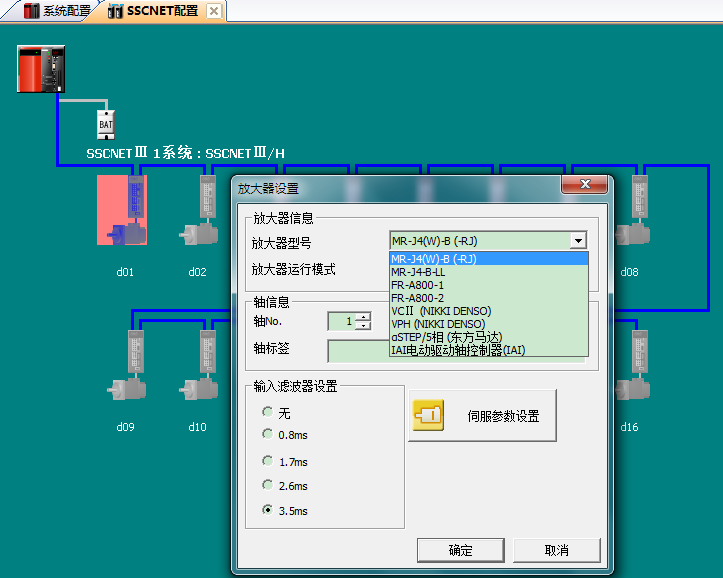Close the SSCNET配置 tab
Image resolution: width=723 pixels, height=578 pixels.
point(213,11)
